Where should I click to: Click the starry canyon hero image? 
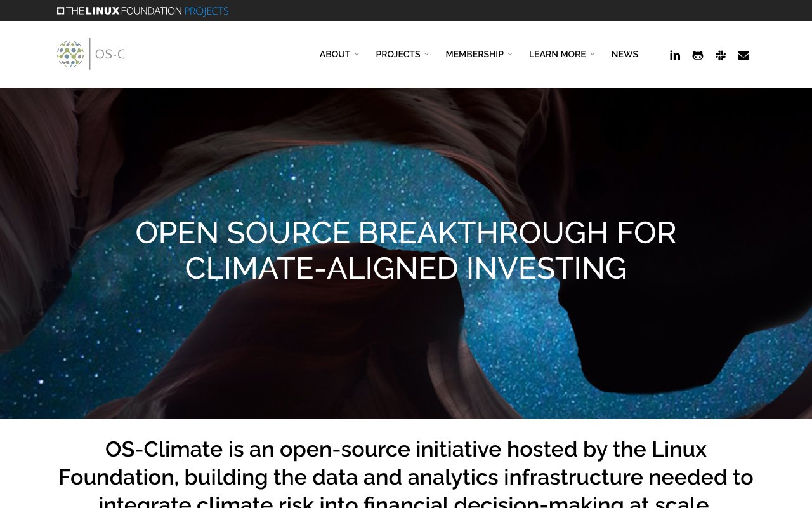pos(406,356)
